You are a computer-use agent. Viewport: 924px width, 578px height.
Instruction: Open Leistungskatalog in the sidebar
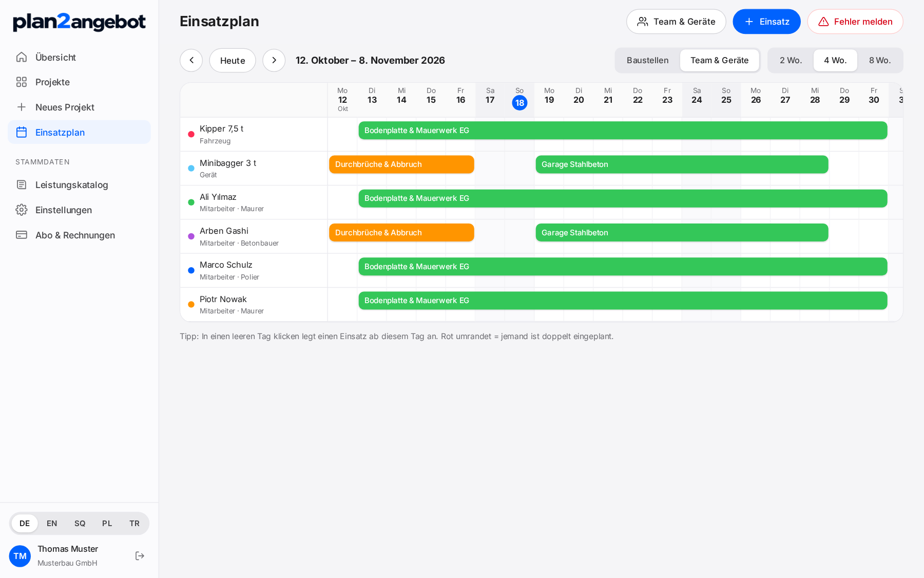79,184
